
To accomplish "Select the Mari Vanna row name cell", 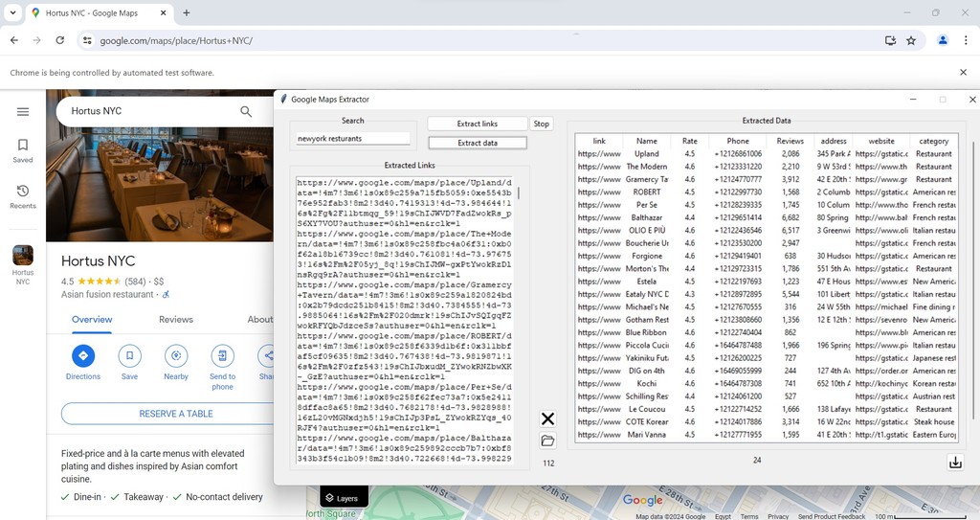I will (x=647, y=434).
